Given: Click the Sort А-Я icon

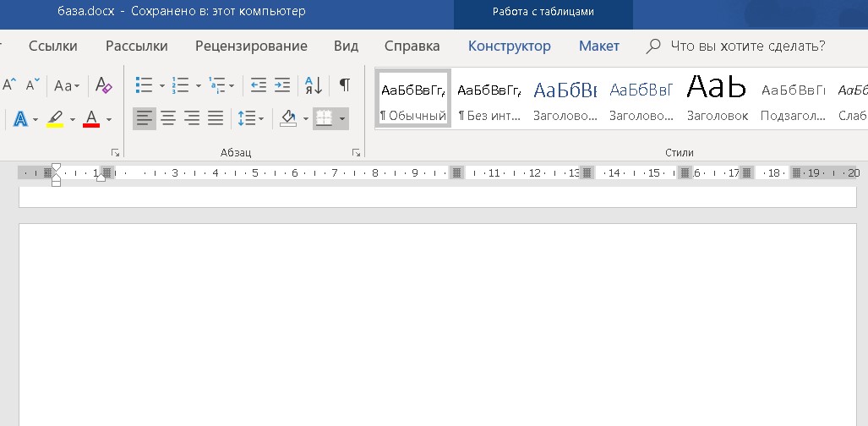Looking at the screenshot, I should (x=314, y=85).
